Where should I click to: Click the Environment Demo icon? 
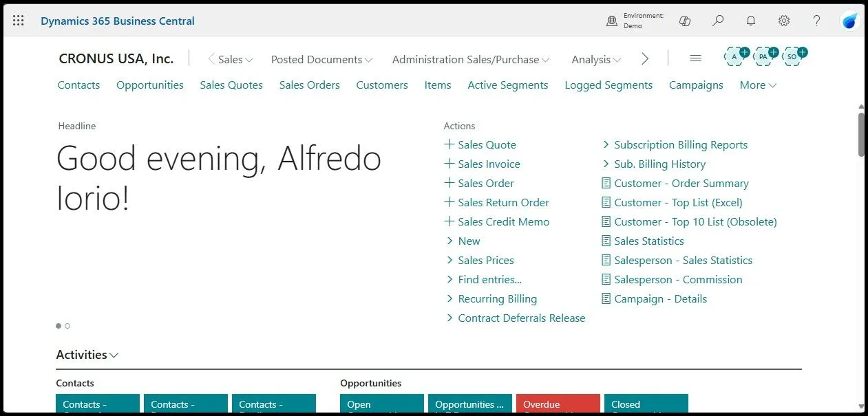tap(612, 21)
